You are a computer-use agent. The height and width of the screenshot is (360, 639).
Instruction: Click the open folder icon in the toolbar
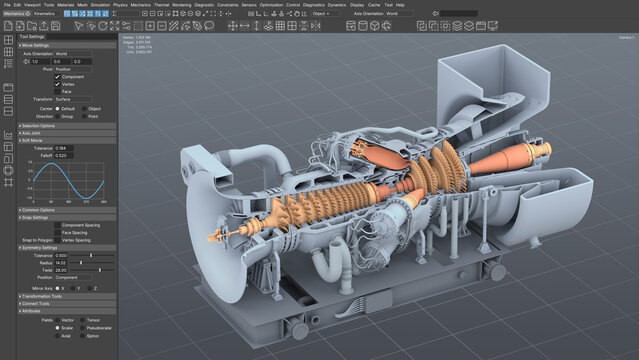[32, 26]
